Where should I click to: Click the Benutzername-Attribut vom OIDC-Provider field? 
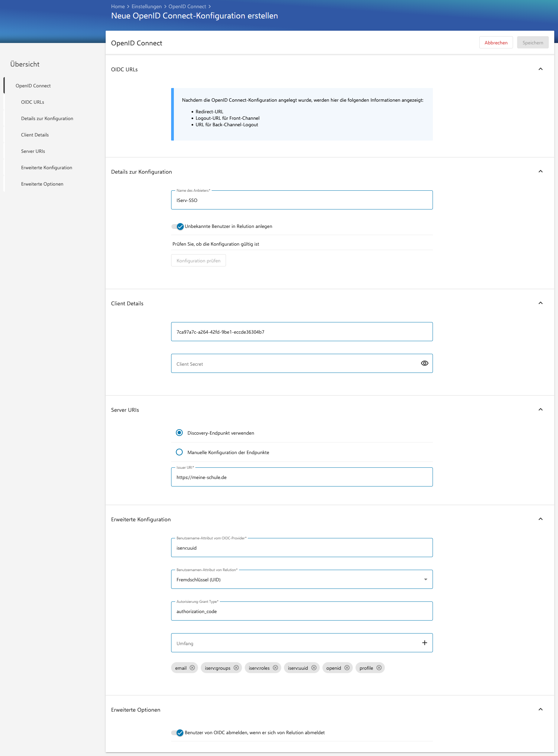click(x=302, y=548)
